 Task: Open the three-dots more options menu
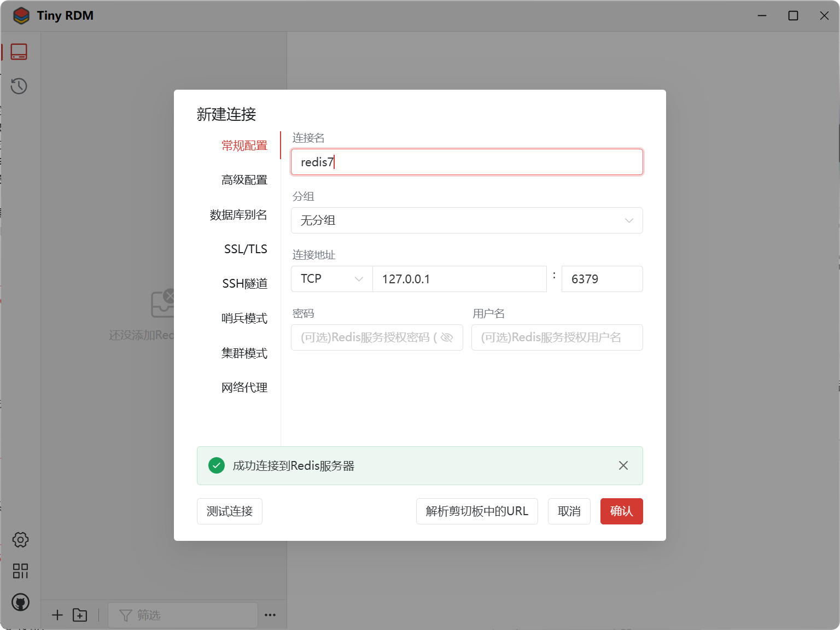click(x=270, y=615)
